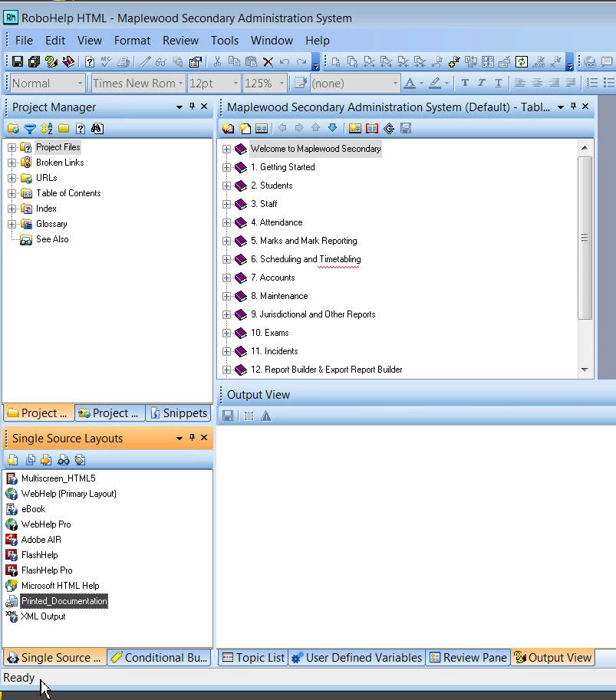
Task: Click the New TOC Page icon
Action: tap(245, 129)
